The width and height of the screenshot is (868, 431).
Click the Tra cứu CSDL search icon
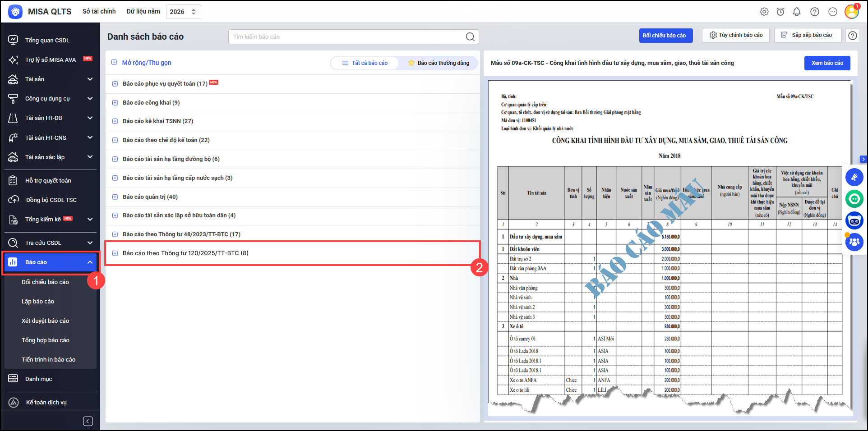click(x=14, y=243)
